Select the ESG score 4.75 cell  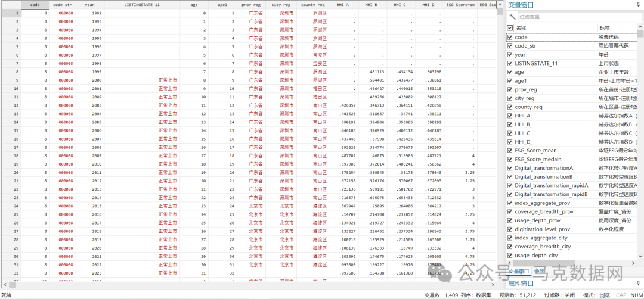coord(461,256)
